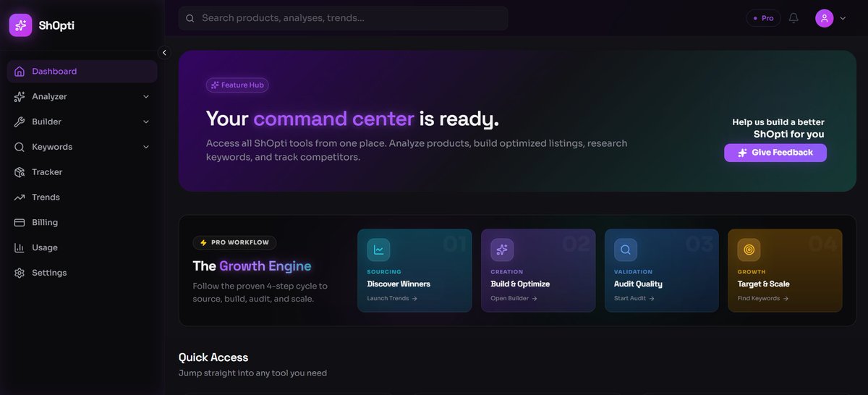The width and height of the screenshot is (868, 395).
Task: Click the PRO WORKFLOW badge
Action: click(234, 243)
